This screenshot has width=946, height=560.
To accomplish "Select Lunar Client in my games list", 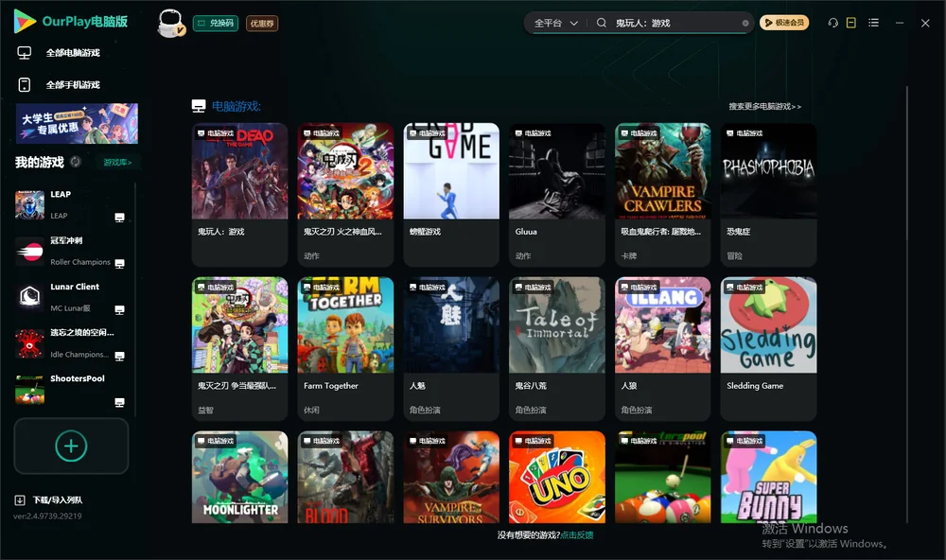I will (71, 297).
